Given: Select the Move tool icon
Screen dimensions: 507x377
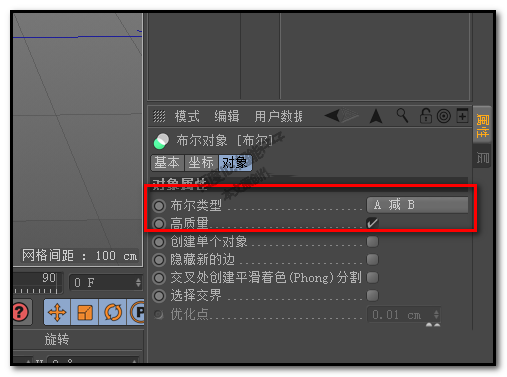Looking at the screenshot, I should click(x=57, y=312).
